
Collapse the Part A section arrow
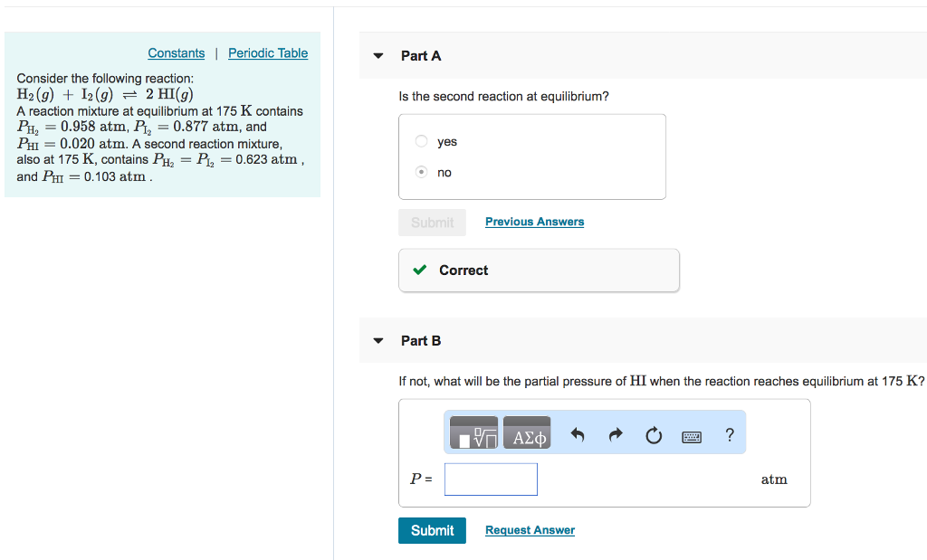pyautogui.click(x=378, y=56)
